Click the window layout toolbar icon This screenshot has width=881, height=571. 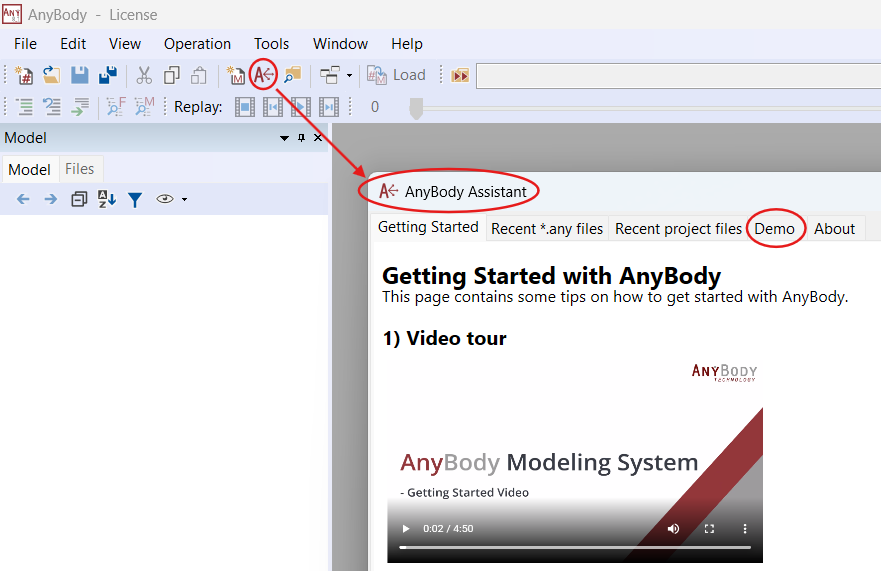330,75
